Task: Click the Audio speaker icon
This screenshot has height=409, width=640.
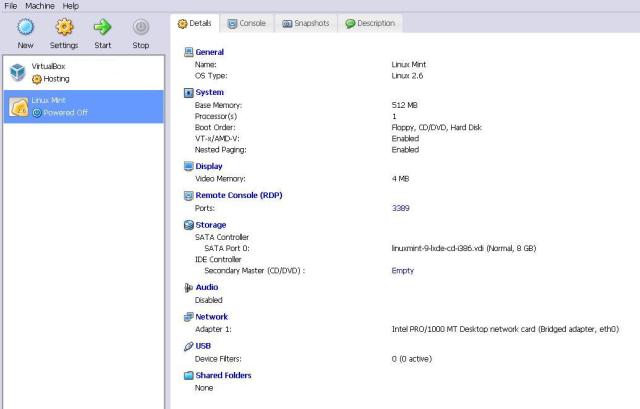Action: pyautogui.click(x=188, y=288)
